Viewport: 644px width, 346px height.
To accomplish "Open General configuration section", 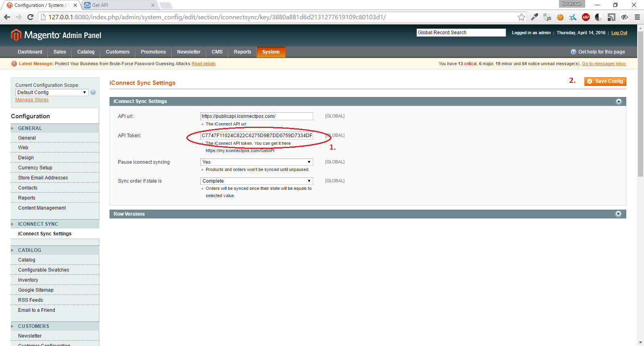I will pyautogui.click(x=27, y=138).
